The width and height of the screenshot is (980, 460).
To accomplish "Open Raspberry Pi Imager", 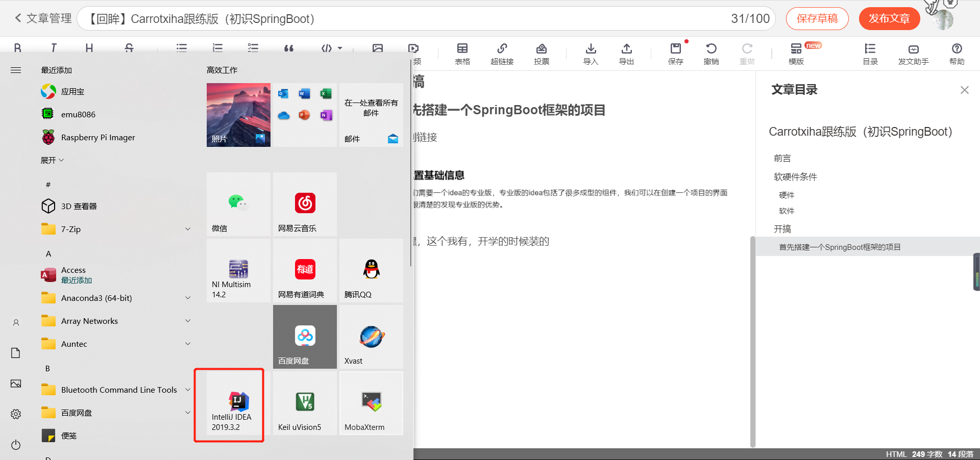I will (x=116, y=137).
